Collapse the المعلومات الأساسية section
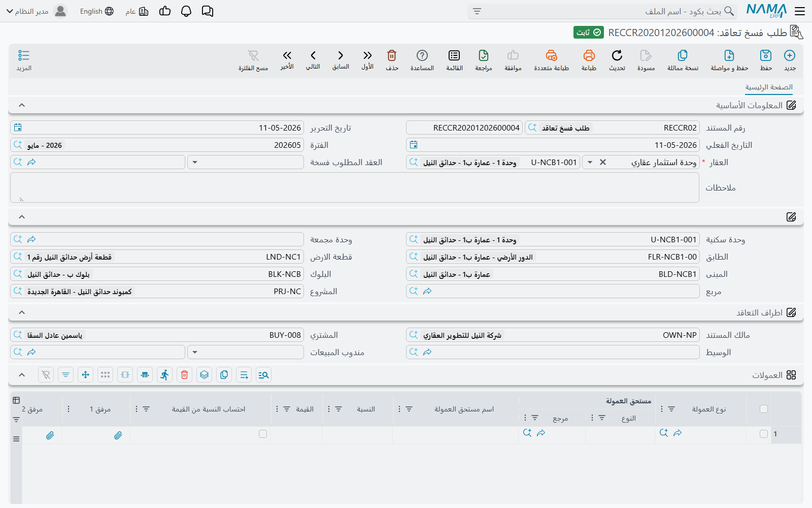812x508 pixels. coord(22,105)
